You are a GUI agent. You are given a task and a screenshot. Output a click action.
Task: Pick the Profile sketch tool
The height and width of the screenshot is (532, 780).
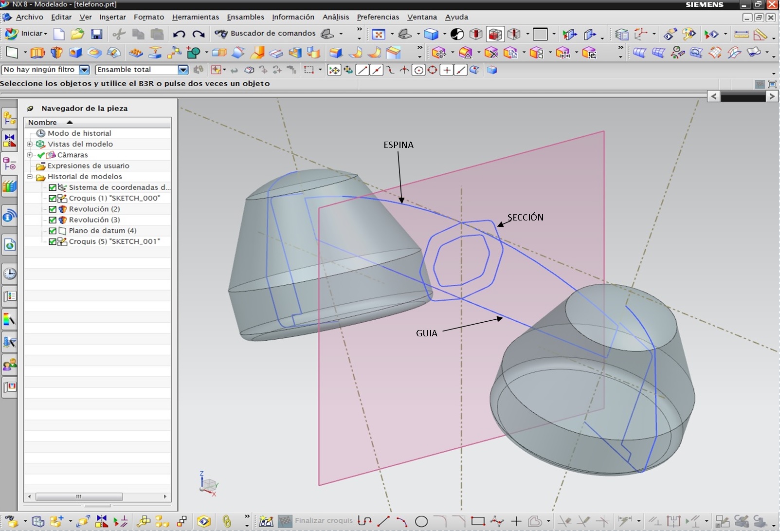point(364,521)
